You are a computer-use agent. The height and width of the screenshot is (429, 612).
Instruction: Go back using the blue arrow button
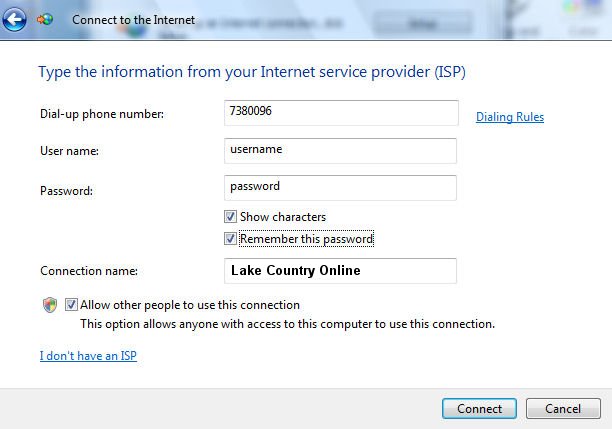pos(14,20)
